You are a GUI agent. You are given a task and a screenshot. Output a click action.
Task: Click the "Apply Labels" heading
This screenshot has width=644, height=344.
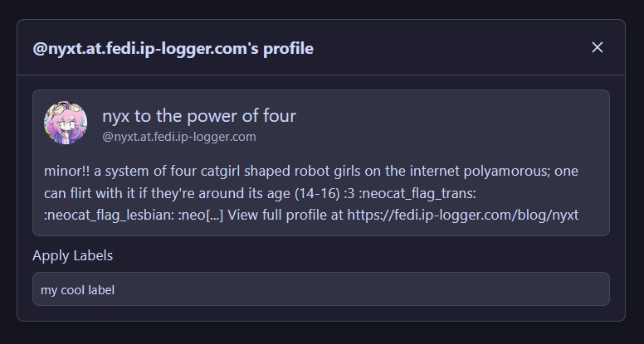click(x=72, y=255)
